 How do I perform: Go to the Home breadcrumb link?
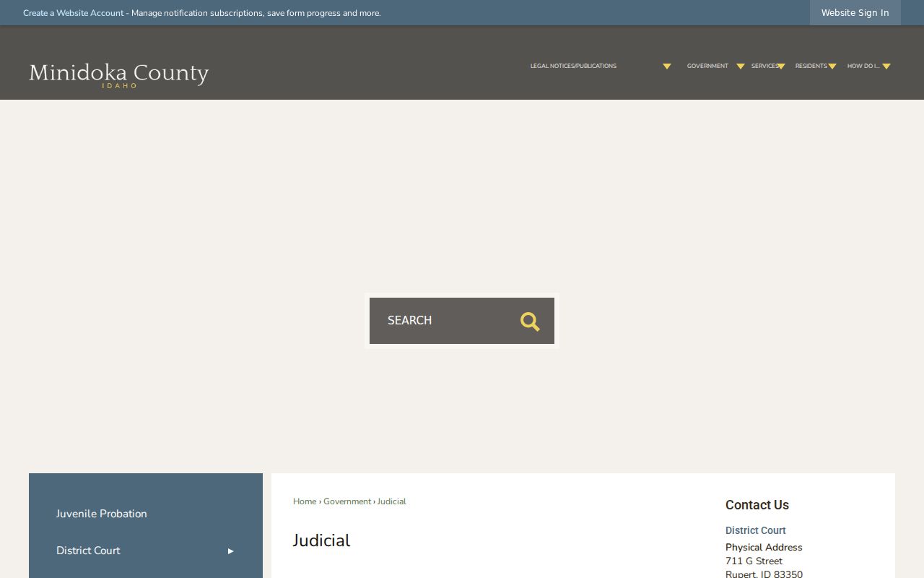(305, 501)
